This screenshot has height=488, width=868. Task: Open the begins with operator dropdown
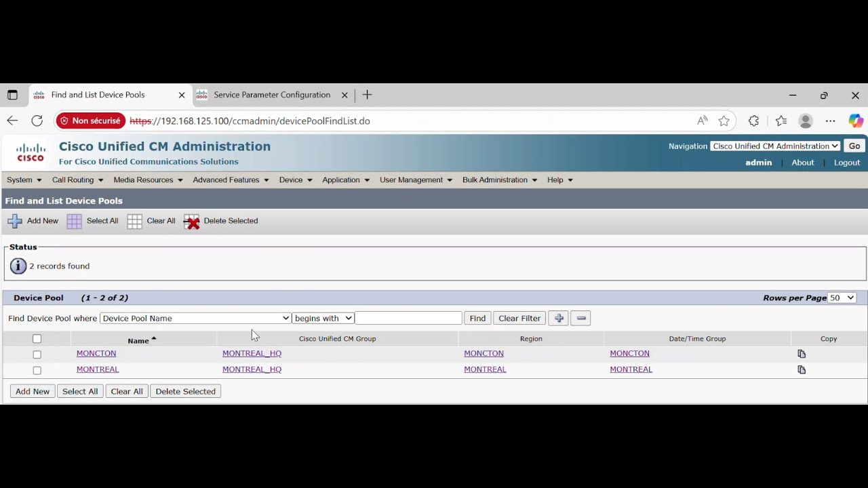323,319
